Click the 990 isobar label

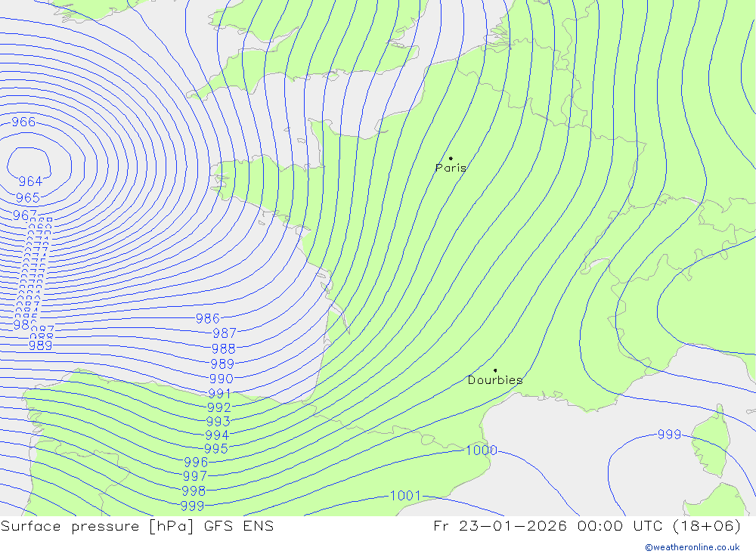[x=222, y=379]
